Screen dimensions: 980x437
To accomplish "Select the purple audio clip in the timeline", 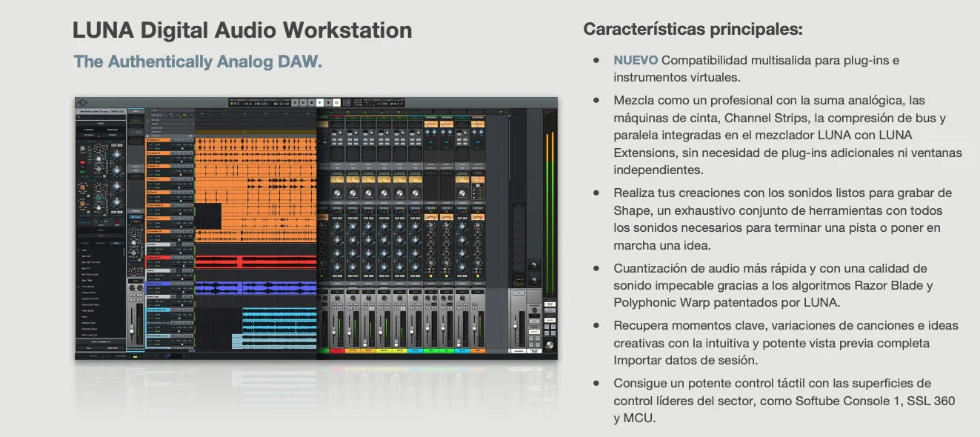I will [256, 288].
